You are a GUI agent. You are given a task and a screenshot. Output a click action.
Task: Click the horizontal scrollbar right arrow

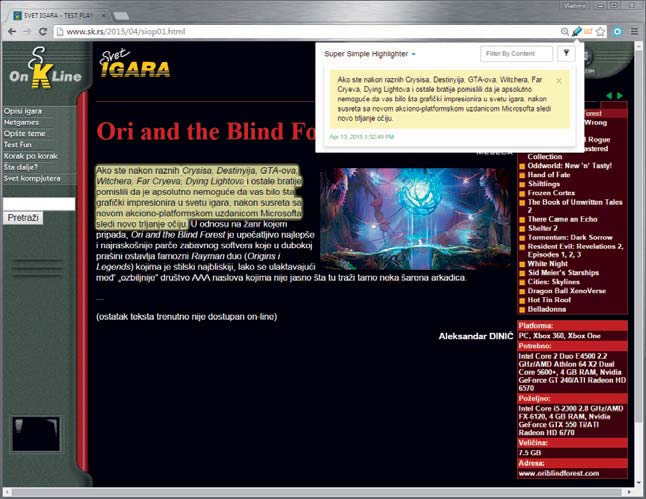tap(629, 492)
